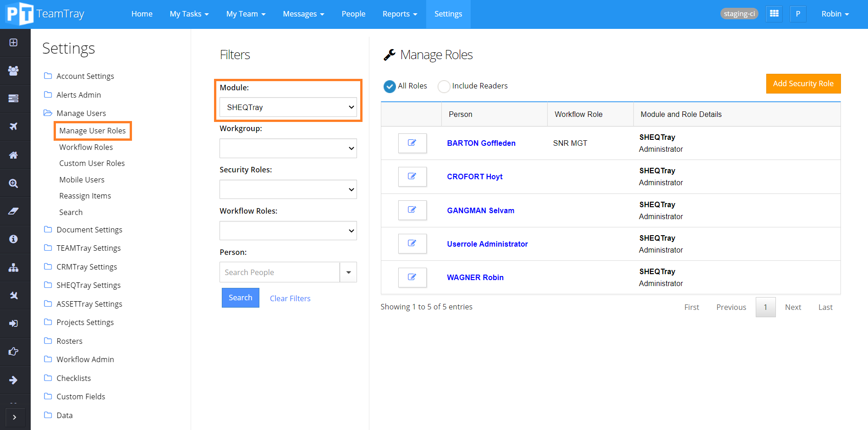Screen dimensions: 868x430
Task: Open the Security Roles dropdown
Action: click(x=288, y=189)
